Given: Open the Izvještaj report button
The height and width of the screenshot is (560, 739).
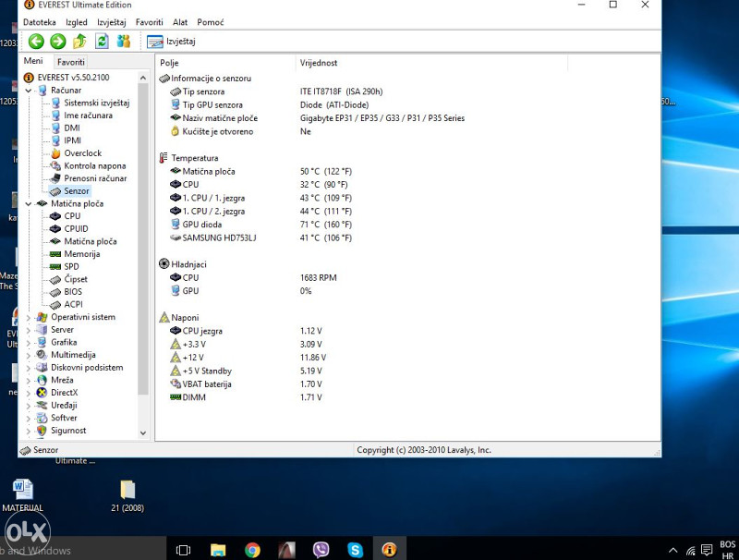Looking at the screenshot, I should coord(171,42).
